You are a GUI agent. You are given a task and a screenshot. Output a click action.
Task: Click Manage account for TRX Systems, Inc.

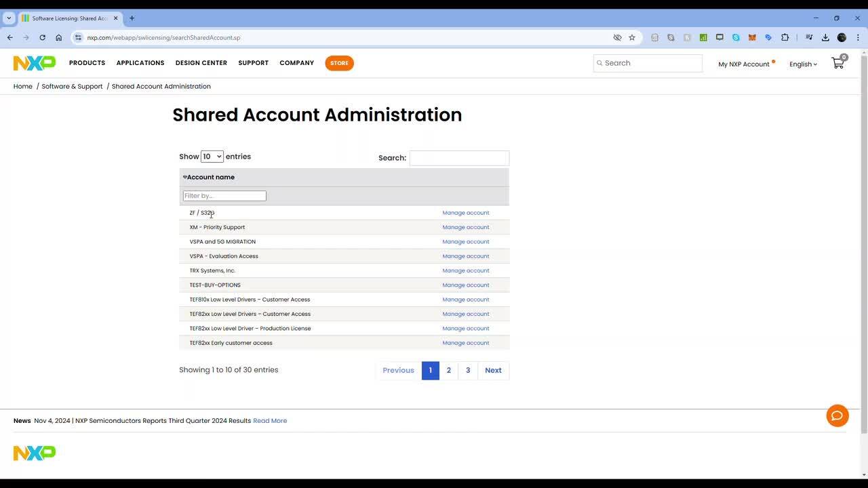(465, 270)
